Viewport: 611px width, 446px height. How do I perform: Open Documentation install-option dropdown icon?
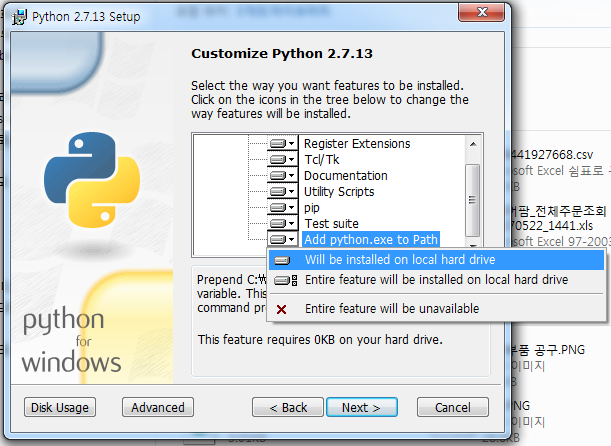point(283,175)
